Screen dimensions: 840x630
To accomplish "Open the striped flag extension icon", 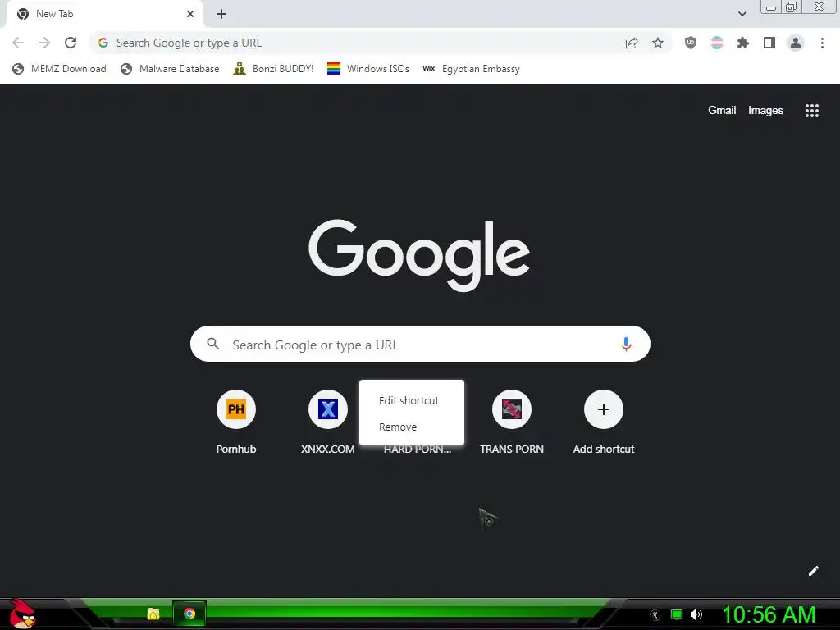I will pos(717,43).
